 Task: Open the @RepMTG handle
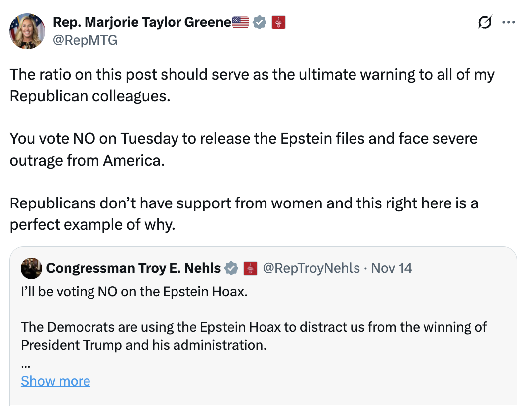pyautogui.click(x=85, y=40)
